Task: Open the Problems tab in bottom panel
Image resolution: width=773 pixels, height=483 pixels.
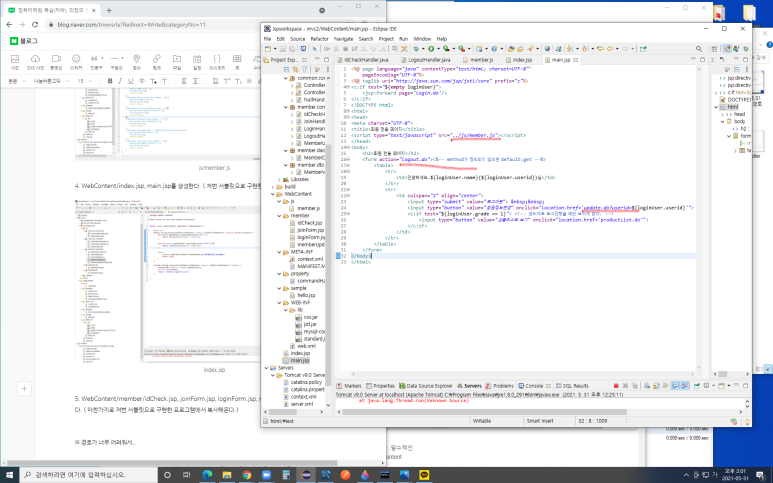Action: (499, 386)
